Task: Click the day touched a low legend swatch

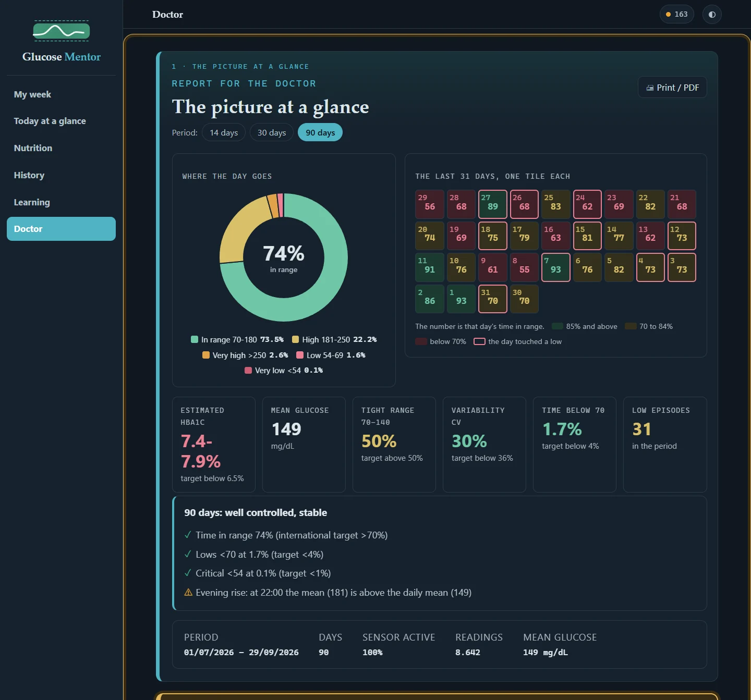Action: (x=479, y=342)
